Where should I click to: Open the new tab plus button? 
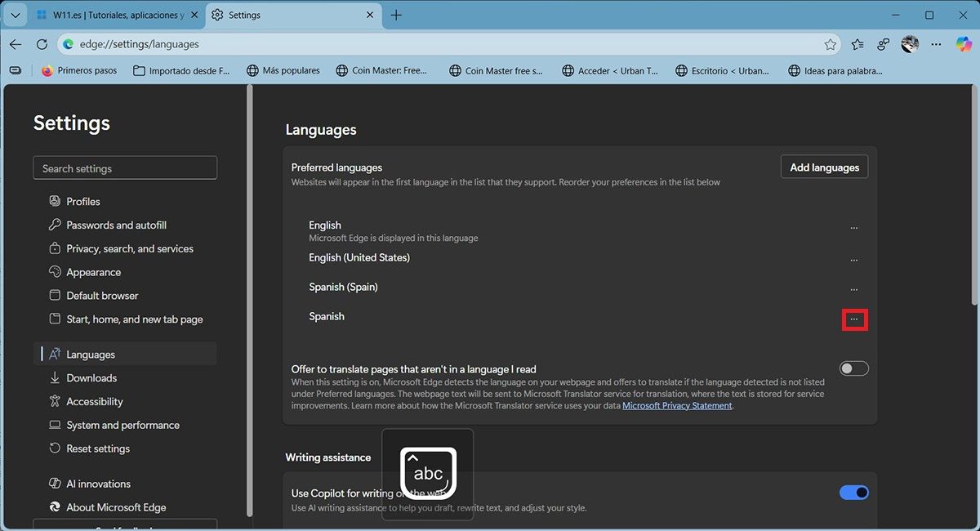[x=396, y=15]
